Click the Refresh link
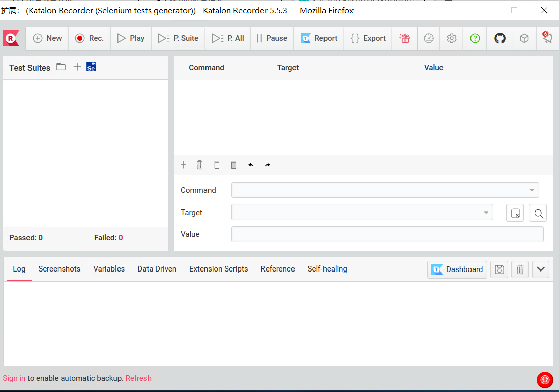The image size is (559, 392). pos(138,378)
